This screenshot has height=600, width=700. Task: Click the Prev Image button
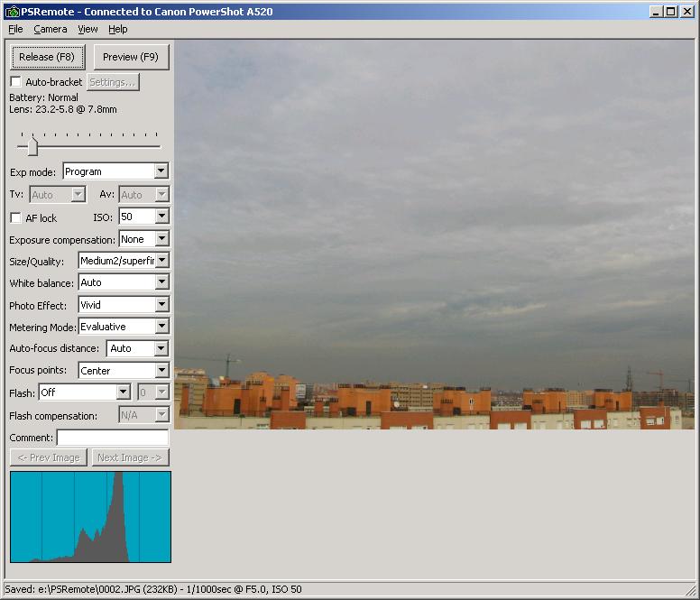(48, 457)
